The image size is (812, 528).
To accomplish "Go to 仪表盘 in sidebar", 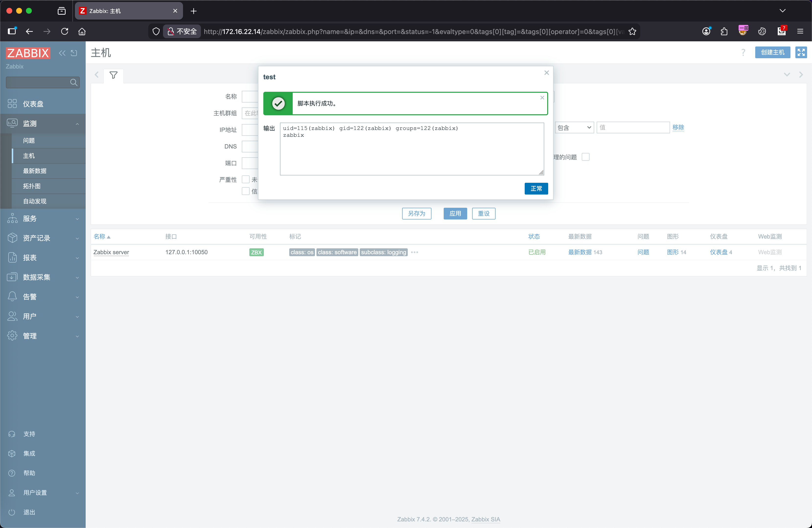I will (x=33, y=104).
